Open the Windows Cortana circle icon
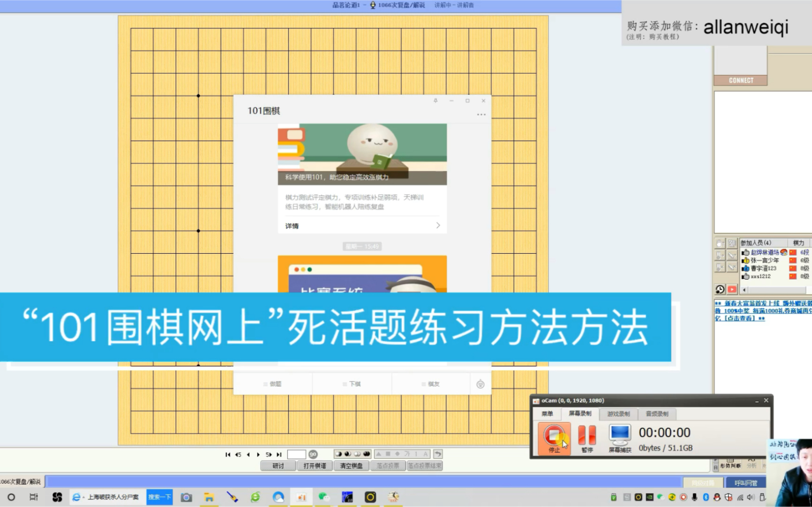This screenshot has height=507, width=812. 11,497
